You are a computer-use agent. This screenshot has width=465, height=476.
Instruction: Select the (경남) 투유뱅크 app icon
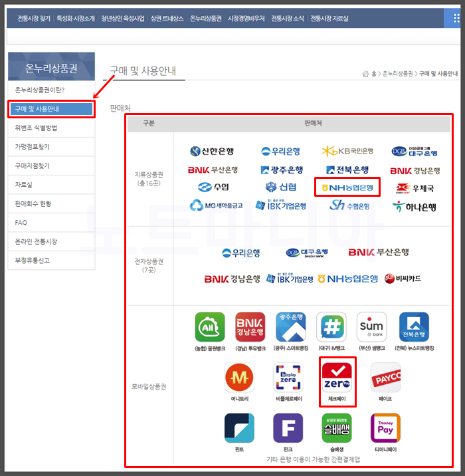pos(250,327)
